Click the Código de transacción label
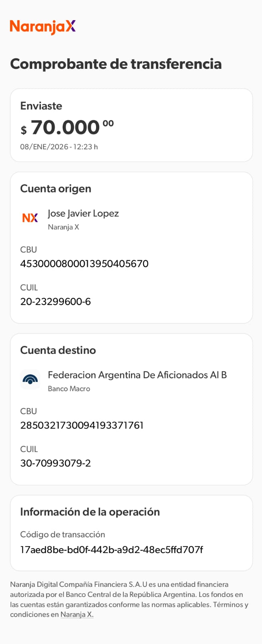 point(63,535)
